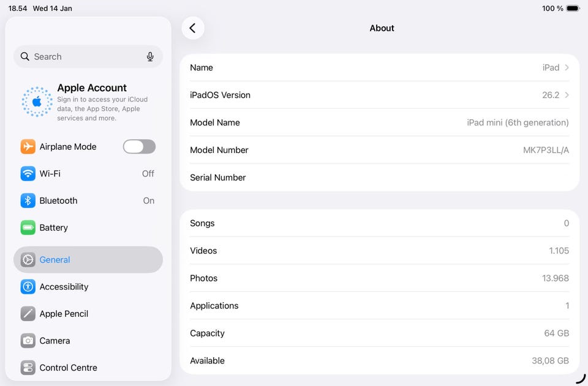
Task: Tap the Model Number value MK7P3LL/A
Action: click(546, 150)
